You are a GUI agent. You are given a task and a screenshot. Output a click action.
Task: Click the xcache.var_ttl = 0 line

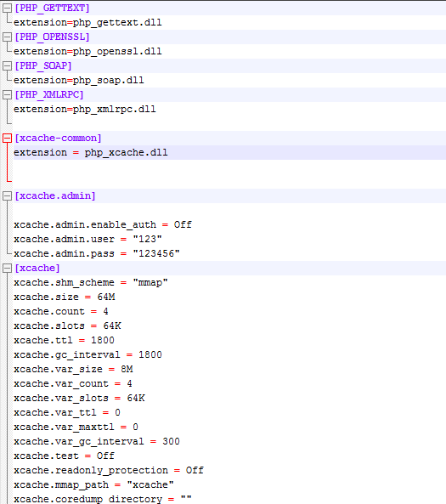pos(67,413)
